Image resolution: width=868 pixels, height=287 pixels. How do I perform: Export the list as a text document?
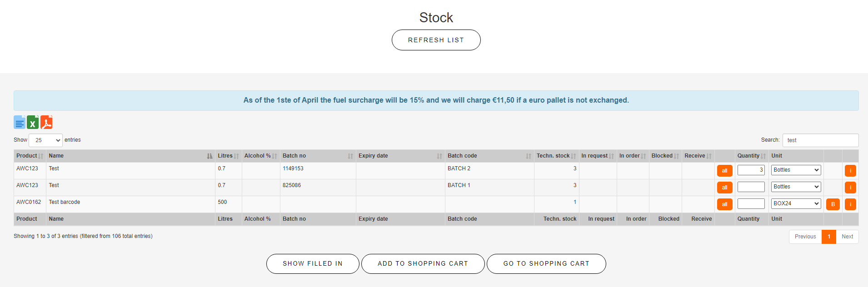pyautogui.click(x=20, y=122)
